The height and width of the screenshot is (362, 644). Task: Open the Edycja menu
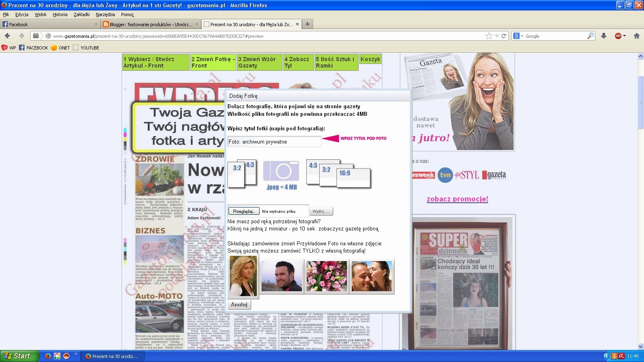22,14
